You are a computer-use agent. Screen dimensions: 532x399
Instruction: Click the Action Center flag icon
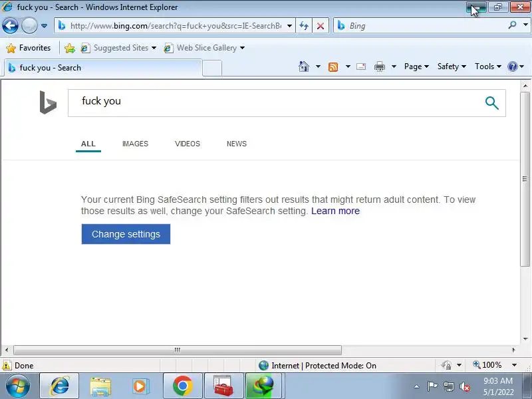pos(432,386)
